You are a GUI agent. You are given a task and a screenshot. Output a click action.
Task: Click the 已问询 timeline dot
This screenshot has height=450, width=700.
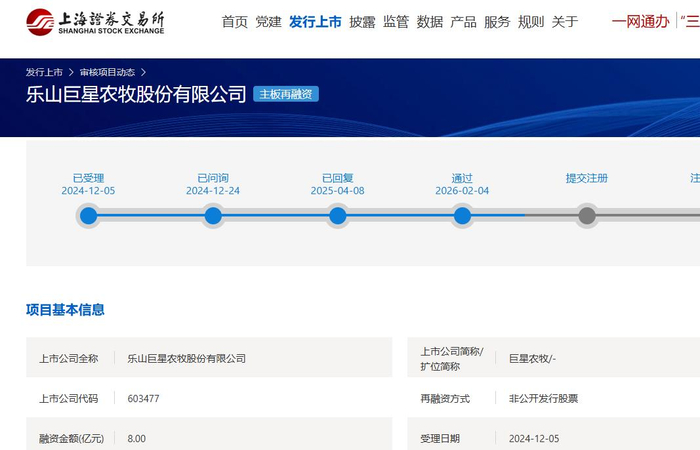(213, 216)
